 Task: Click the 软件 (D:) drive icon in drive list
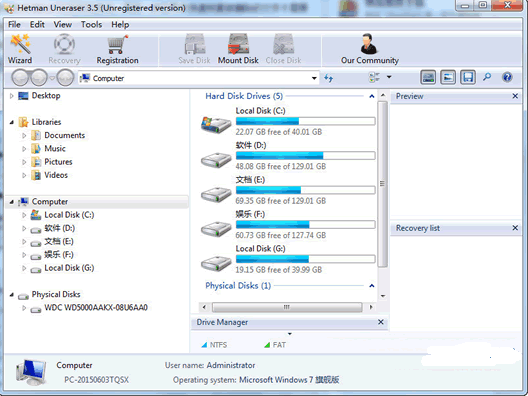[x=216, y=160]
